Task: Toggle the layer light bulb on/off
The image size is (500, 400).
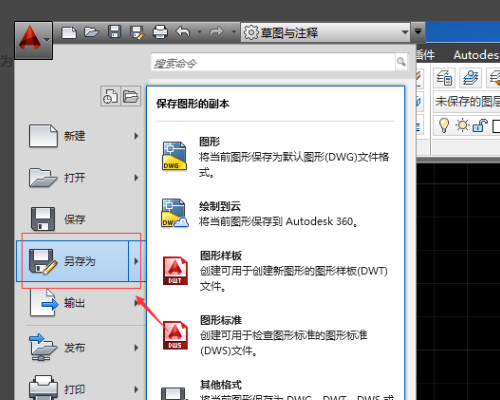Action: coord(444,125)
